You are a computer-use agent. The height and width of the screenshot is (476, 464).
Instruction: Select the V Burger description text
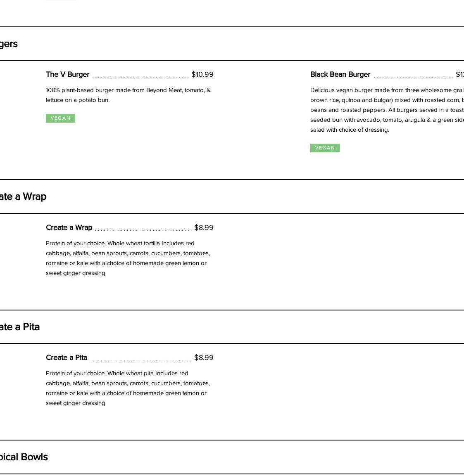pyautogui.click(x=128, y=95)
